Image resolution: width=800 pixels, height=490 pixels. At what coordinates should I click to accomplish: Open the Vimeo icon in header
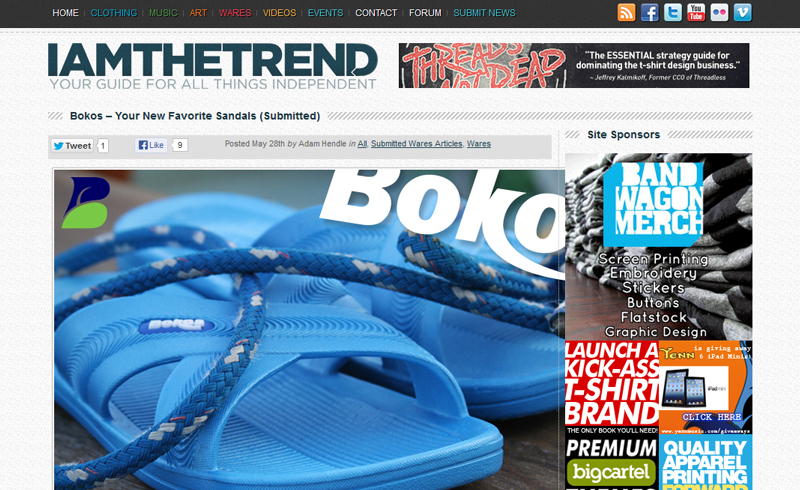coord(743,12)
